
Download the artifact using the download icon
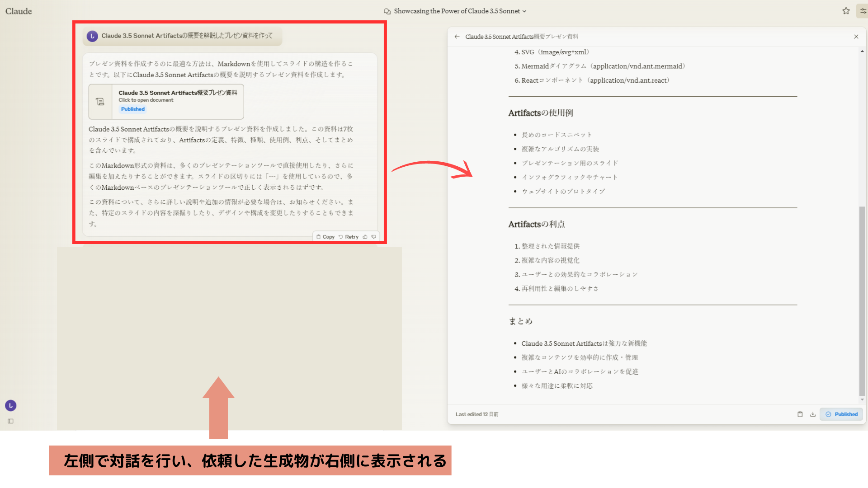[x=812, y=414]
